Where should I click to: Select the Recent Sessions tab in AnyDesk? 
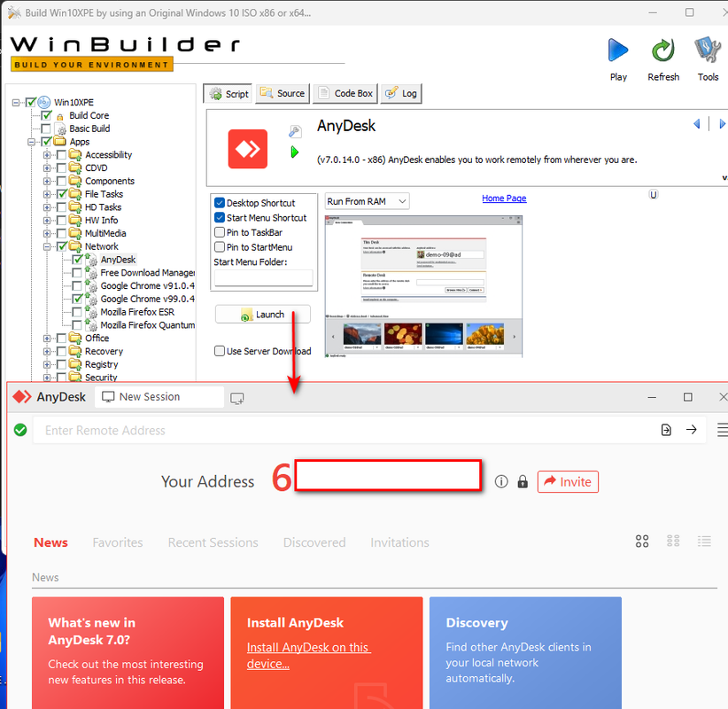coord(213,542)
